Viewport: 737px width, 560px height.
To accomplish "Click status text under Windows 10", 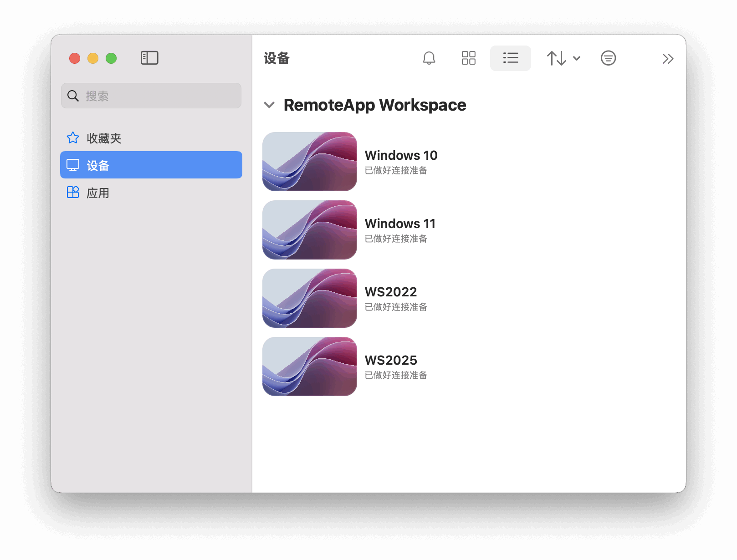I will pos(396,170).
